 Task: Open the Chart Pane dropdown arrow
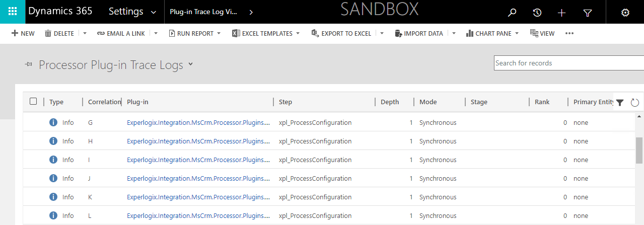click(517, 34)
